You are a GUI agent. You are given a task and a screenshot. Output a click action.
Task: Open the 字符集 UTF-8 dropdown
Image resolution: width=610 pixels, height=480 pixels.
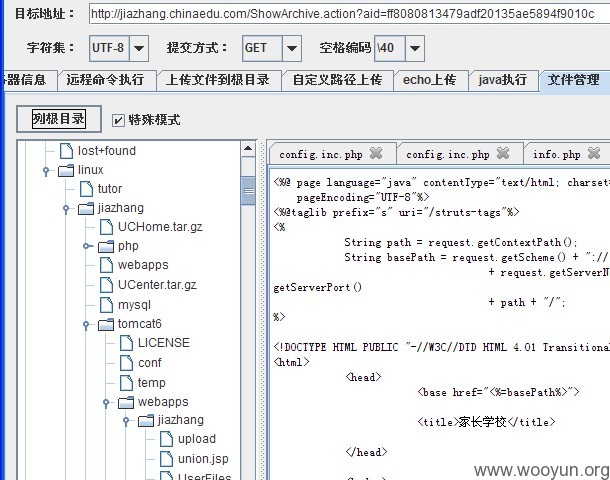pos(139,48)
